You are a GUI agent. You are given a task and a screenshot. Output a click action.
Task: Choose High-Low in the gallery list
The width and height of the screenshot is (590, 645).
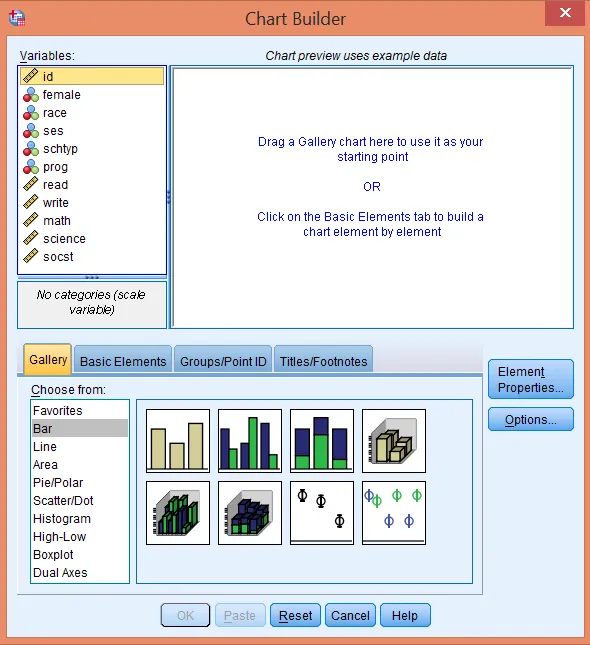(79, 537)
